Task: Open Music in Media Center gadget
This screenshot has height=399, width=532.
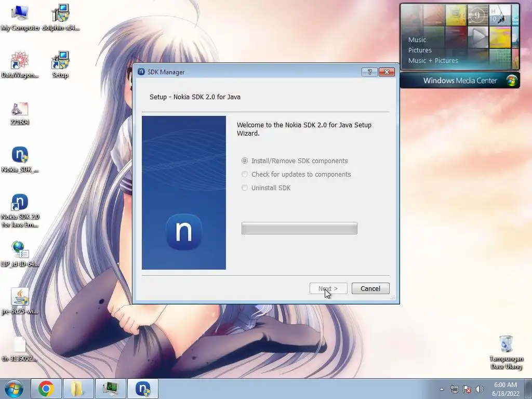Action: 417,39
